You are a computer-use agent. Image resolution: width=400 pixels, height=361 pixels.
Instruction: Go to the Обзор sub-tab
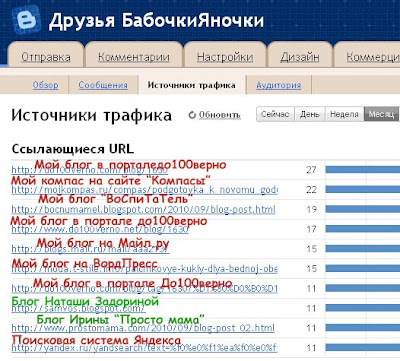[45, 85]
